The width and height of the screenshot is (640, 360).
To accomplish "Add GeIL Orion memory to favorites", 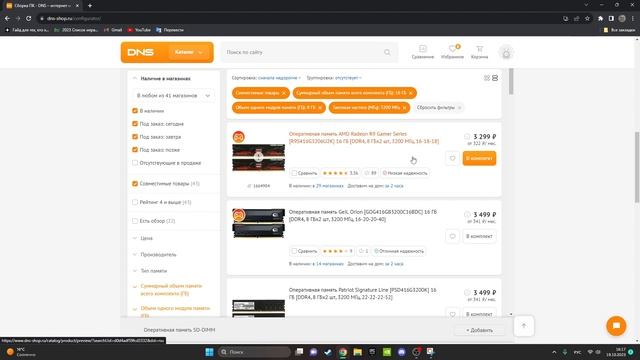I will click(x=452, y=236).
